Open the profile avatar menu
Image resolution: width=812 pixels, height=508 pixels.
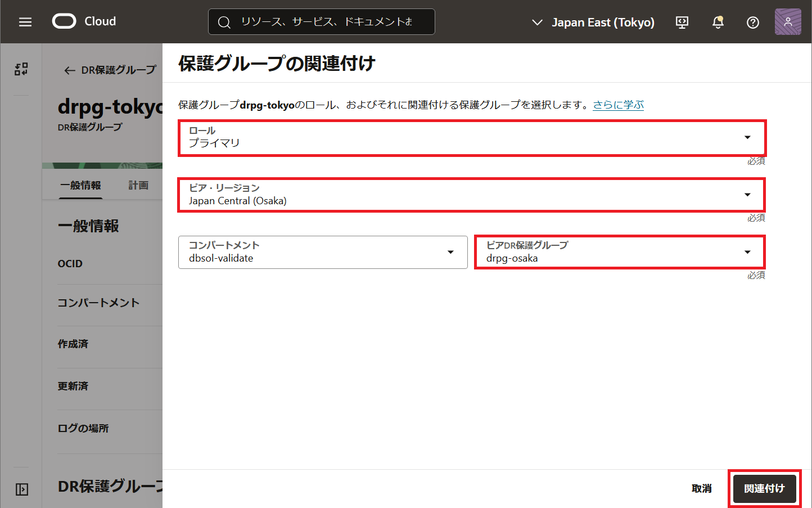[787, 21]
